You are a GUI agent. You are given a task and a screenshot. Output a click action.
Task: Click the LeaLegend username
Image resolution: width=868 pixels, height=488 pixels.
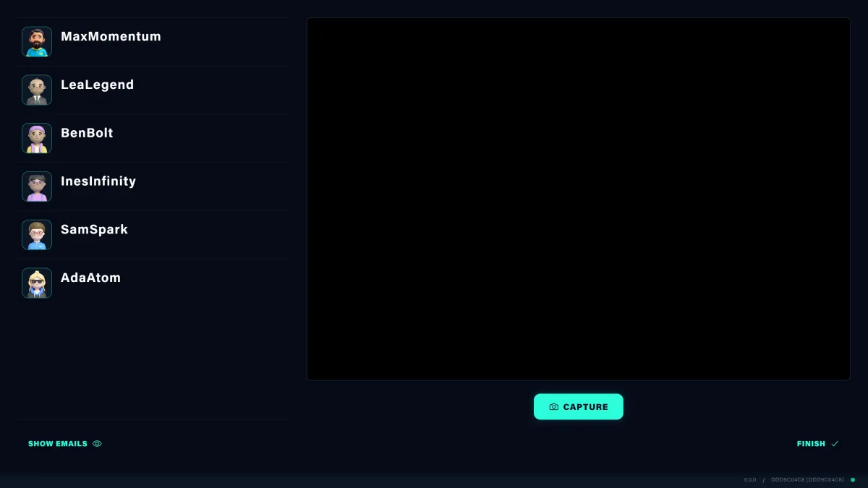[98, 85]
